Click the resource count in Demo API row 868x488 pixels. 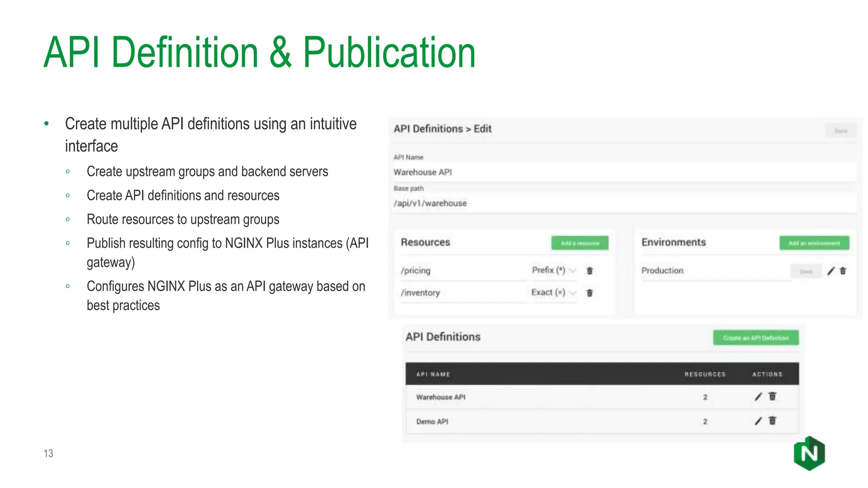pos(705,422)
